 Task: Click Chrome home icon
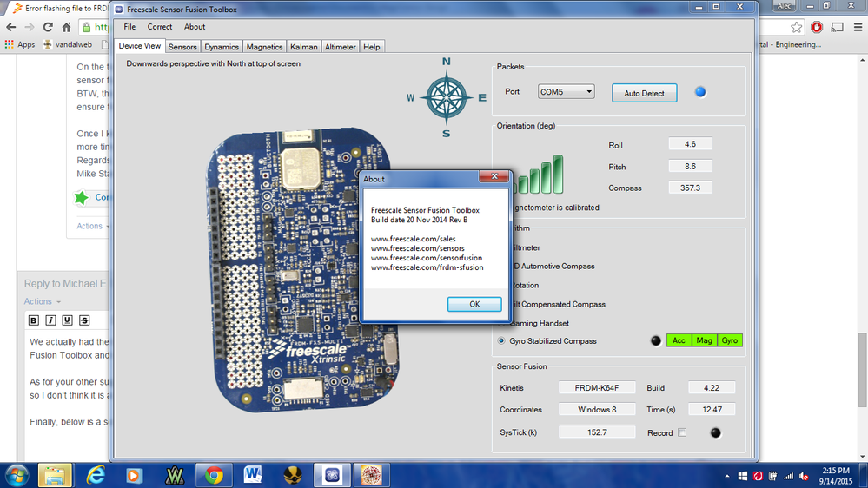pyautogui.click(x=66, y=27)
